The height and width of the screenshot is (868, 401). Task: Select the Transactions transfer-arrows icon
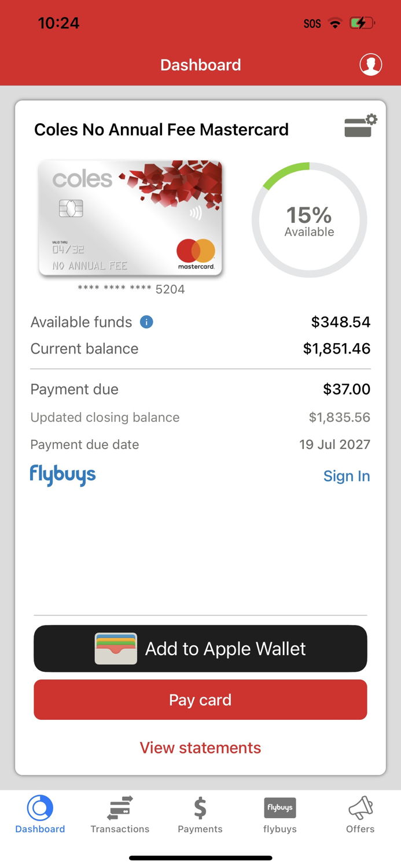coord(120,808)
